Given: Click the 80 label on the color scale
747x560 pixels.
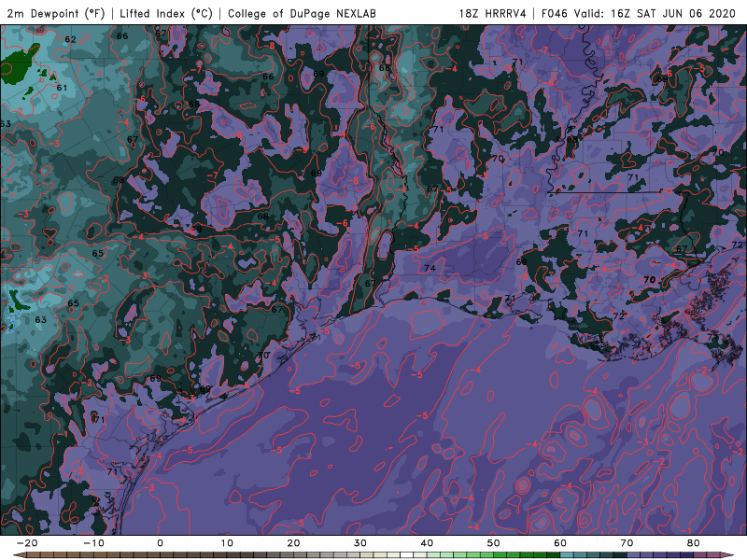Looking at the screenshot, I should (694, 543).
